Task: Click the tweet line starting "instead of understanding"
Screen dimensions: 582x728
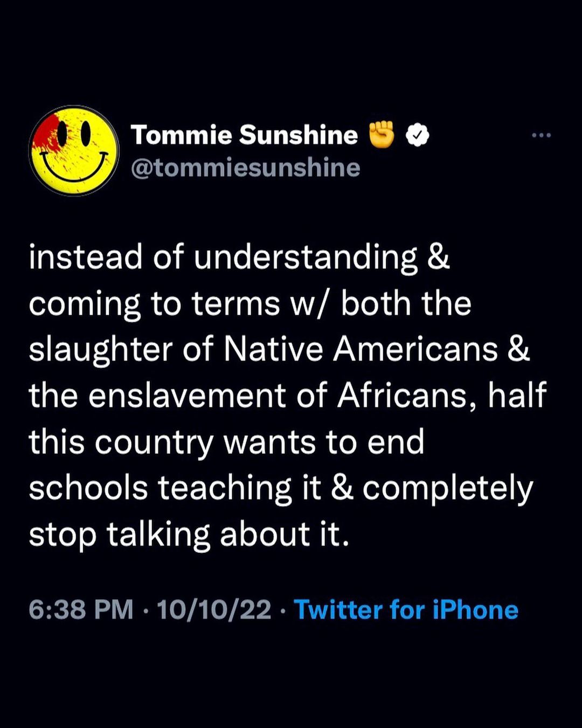Action: (239, 258)
